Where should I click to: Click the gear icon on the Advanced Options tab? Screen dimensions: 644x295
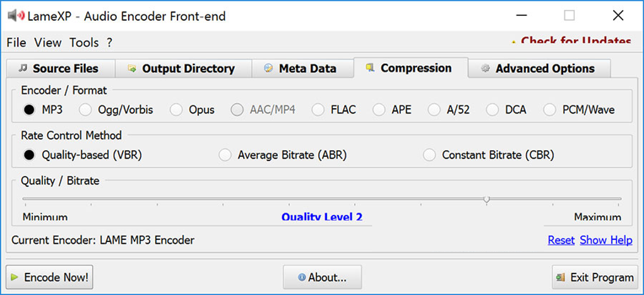tap(486, 68)
